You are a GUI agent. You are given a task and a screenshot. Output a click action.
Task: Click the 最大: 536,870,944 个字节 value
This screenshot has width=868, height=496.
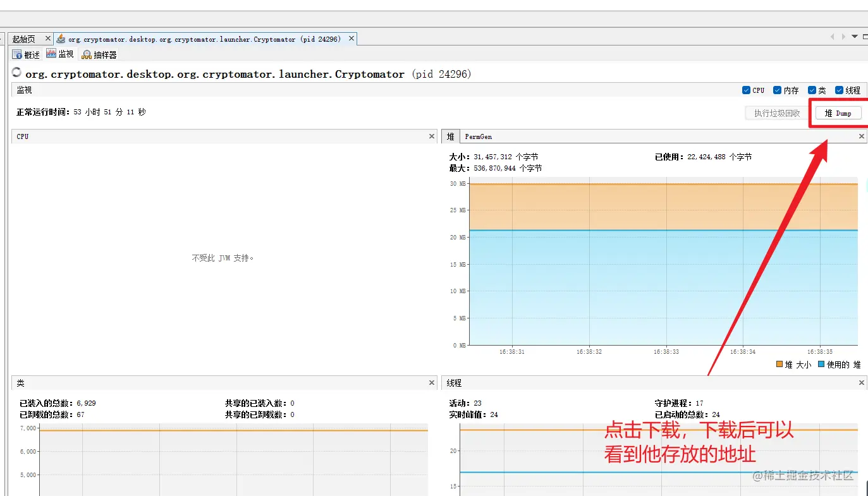(x=496, y=168)
